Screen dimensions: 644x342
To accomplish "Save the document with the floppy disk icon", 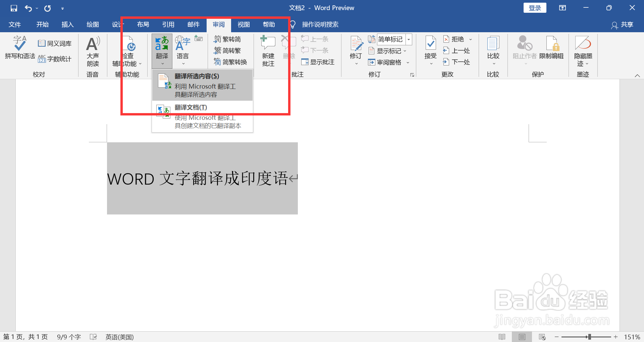I will [14, 8].
